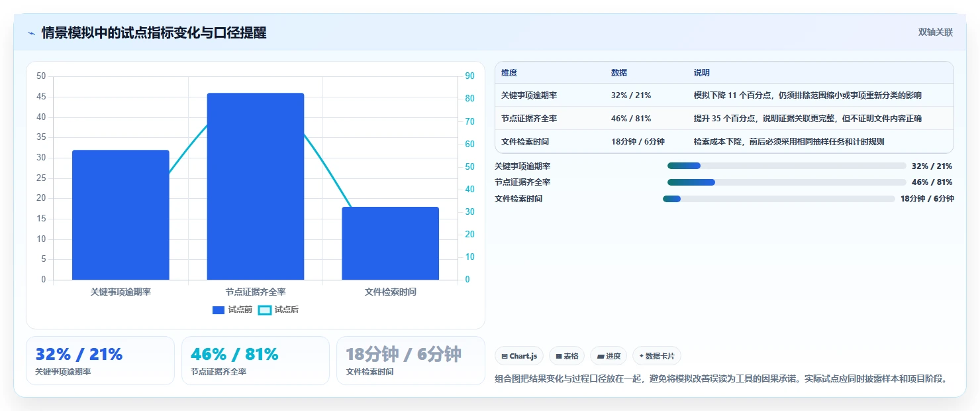
Task: Click the 文件检索时间 table row name
Action: (x=525, y=142)
